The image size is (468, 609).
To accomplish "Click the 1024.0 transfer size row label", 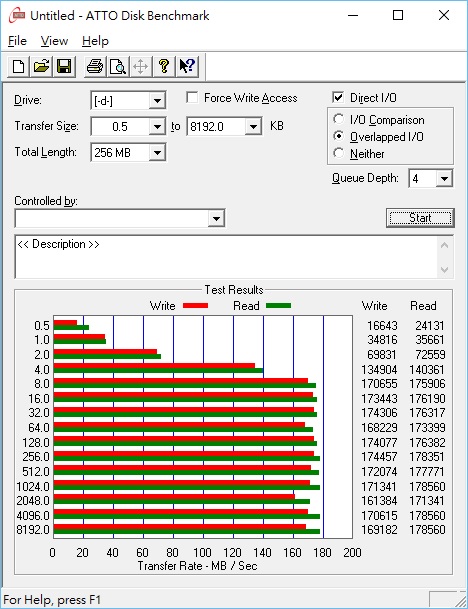I will click(33, 486).
